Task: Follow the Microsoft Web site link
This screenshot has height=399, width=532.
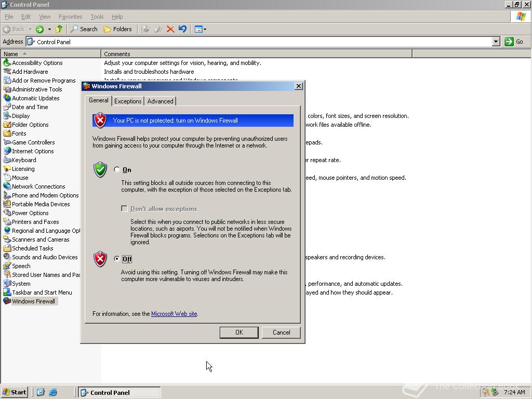Action: click(174, 313)
